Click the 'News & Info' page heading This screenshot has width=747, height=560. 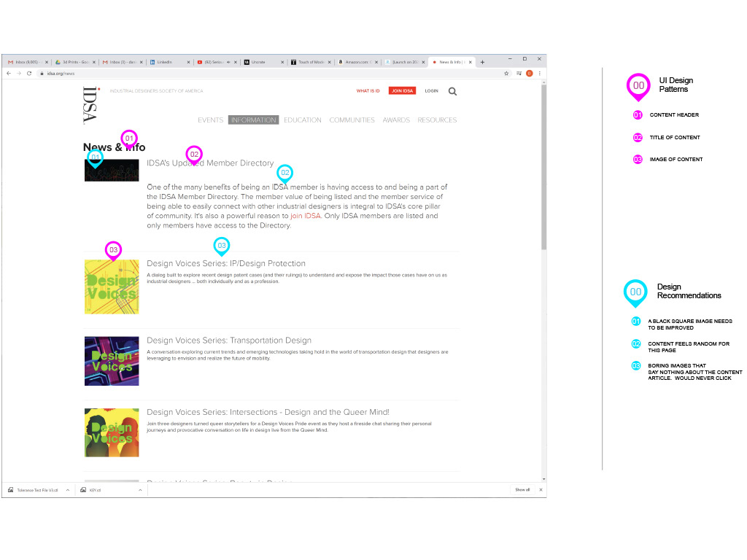coord(115,147)
